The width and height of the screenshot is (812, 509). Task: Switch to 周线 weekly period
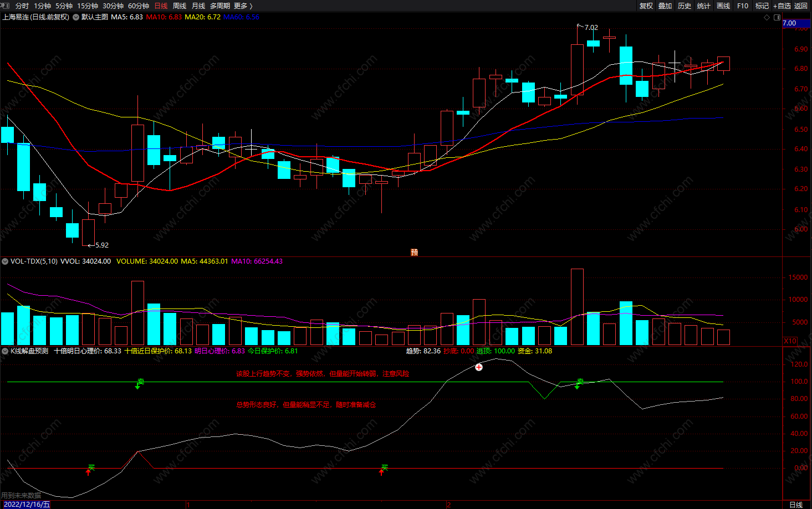tap(180, 6)
